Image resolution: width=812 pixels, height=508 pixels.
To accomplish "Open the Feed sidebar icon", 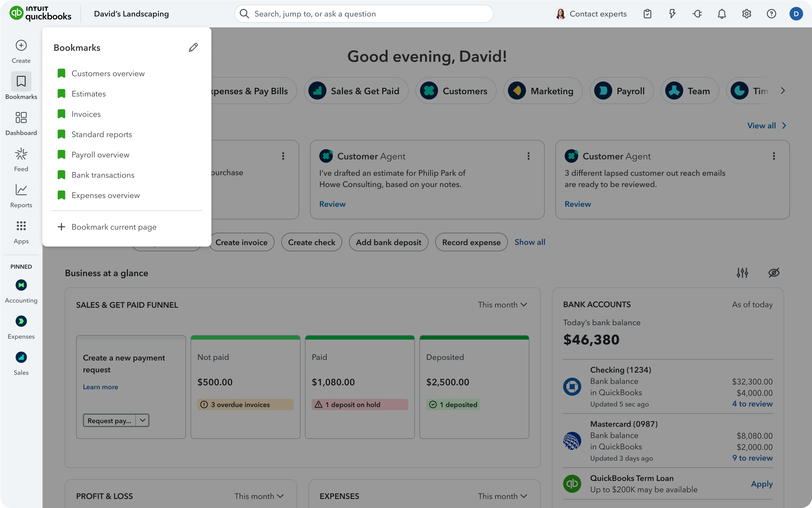I will tap(21, 154).
